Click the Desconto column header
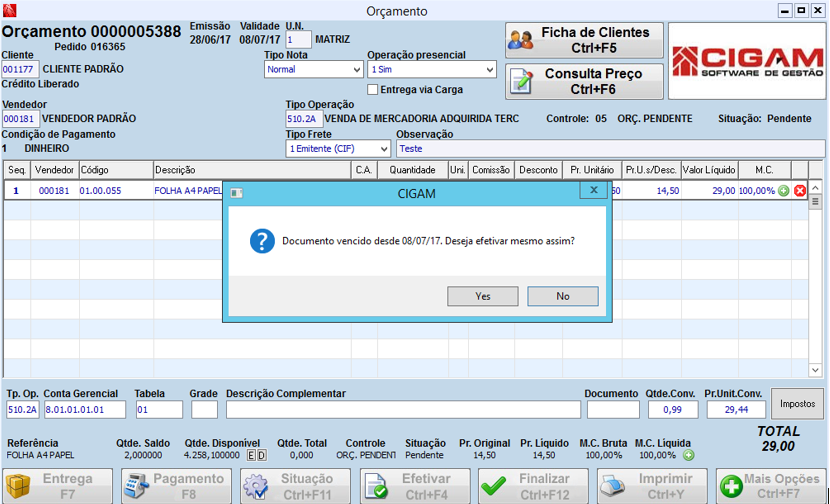The image size is (830, 504). pyautogui.click(x=538, y=170)
